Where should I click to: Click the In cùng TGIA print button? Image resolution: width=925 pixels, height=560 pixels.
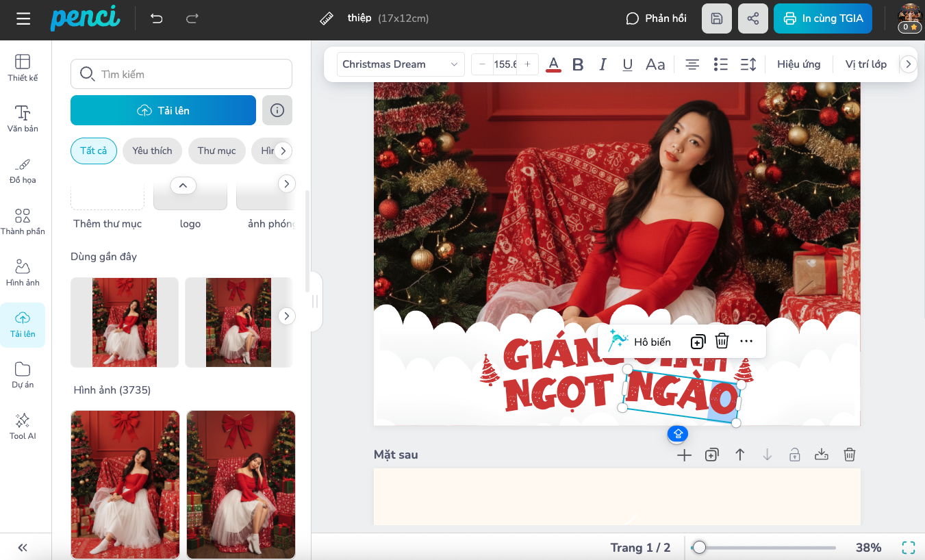coord(822,18)
